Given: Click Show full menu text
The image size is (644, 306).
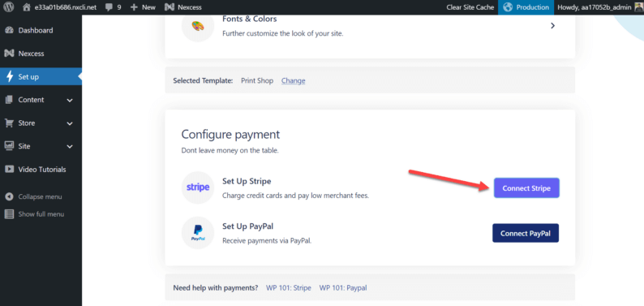Looking at the screenshot, I should [41, 214].
